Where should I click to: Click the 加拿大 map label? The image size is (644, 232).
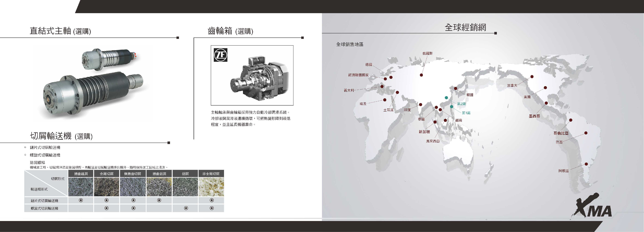click(512, 85)
